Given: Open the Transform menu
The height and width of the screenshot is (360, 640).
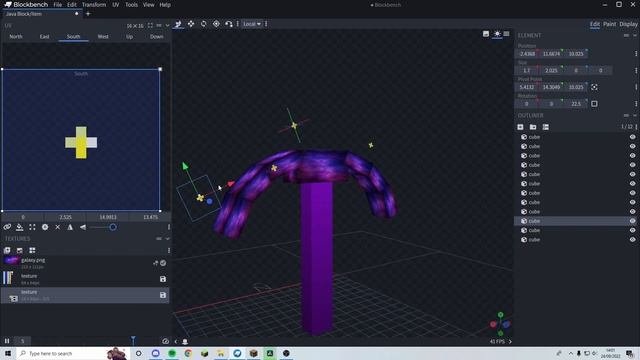Looking at the screenshot, I should pos(94,5).
